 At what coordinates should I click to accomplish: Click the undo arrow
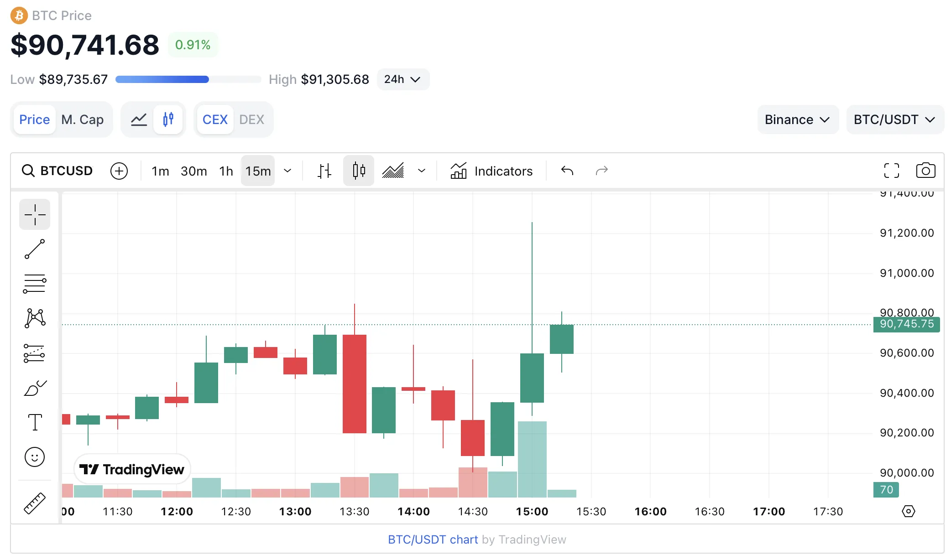[x=567, y=171]
